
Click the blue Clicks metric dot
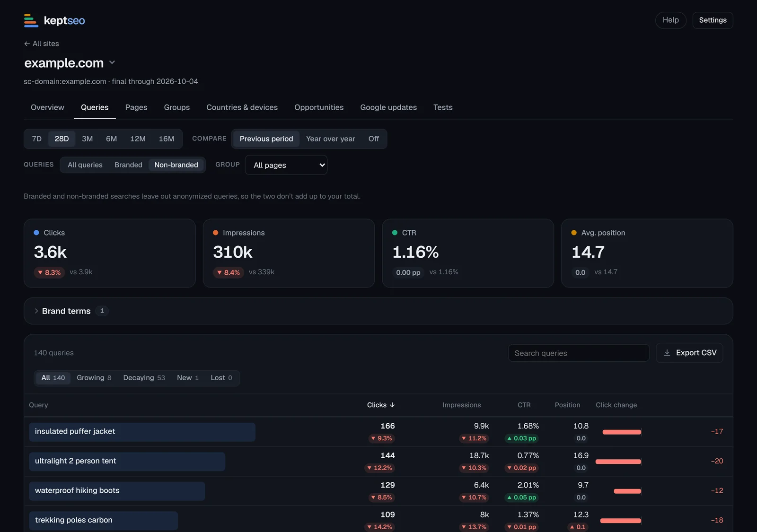(36, 233)
